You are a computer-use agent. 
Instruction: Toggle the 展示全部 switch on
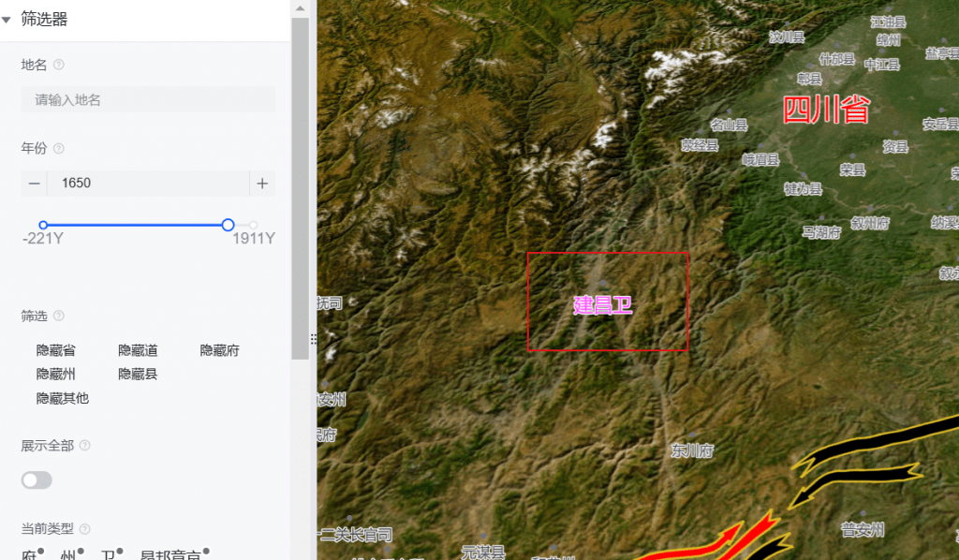coord(37,480)
